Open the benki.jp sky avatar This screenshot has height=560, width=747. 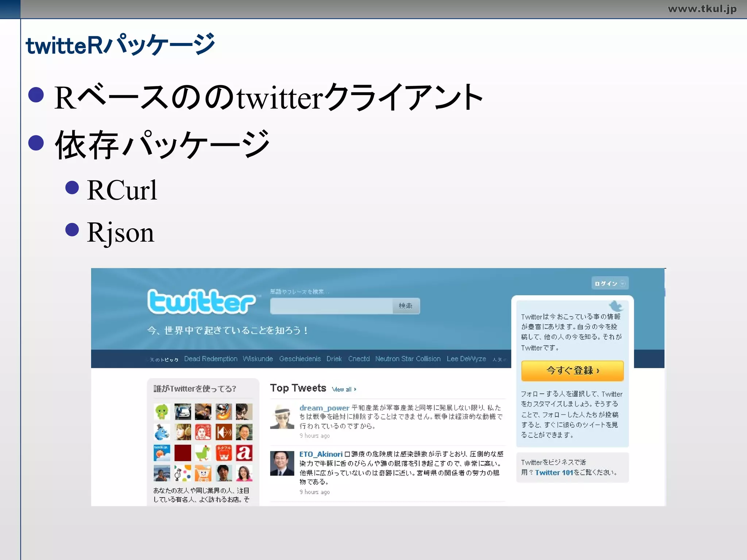coord(162,453)
